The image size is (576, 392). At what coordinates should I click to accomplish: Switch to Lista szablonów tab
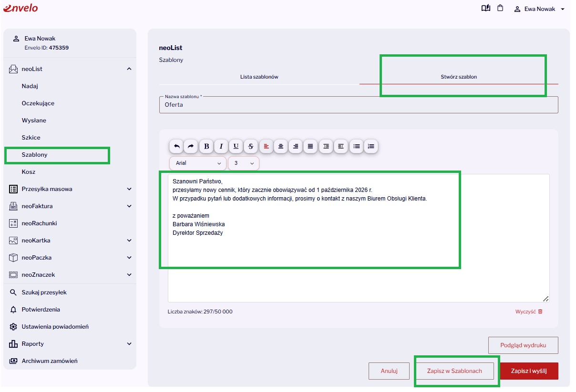point(259,77)
